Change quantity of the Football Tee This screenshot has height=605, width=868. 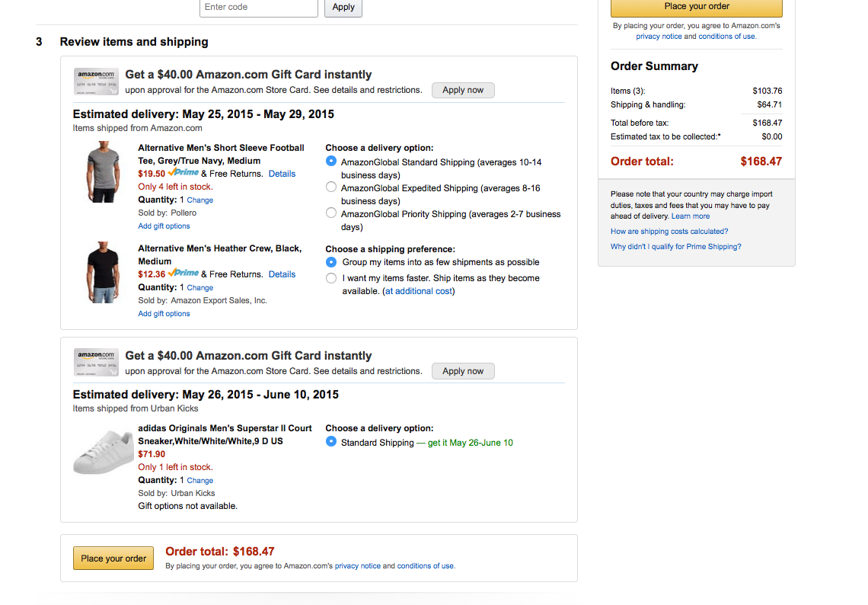click(x=199, y=200)
